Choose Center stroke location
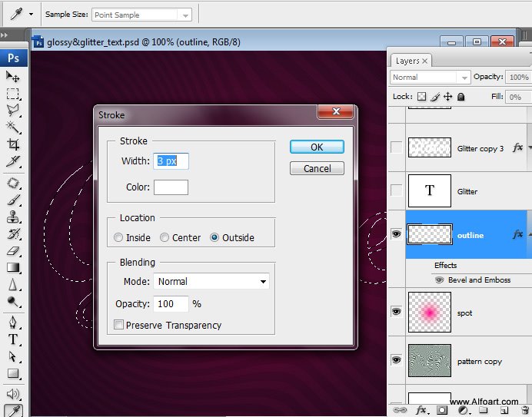Viewport: 532px width, 417px height. (165, 238)
